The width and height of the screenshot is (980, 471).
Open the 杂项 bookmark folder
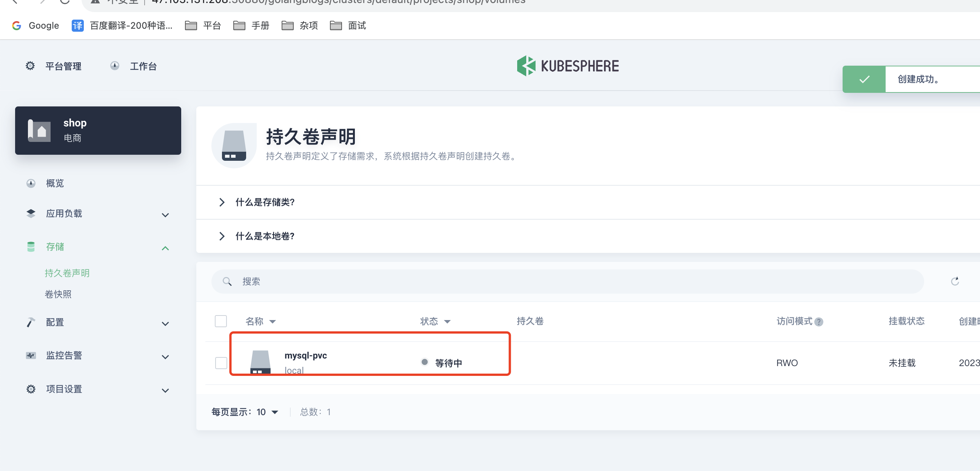coord(299,26)
